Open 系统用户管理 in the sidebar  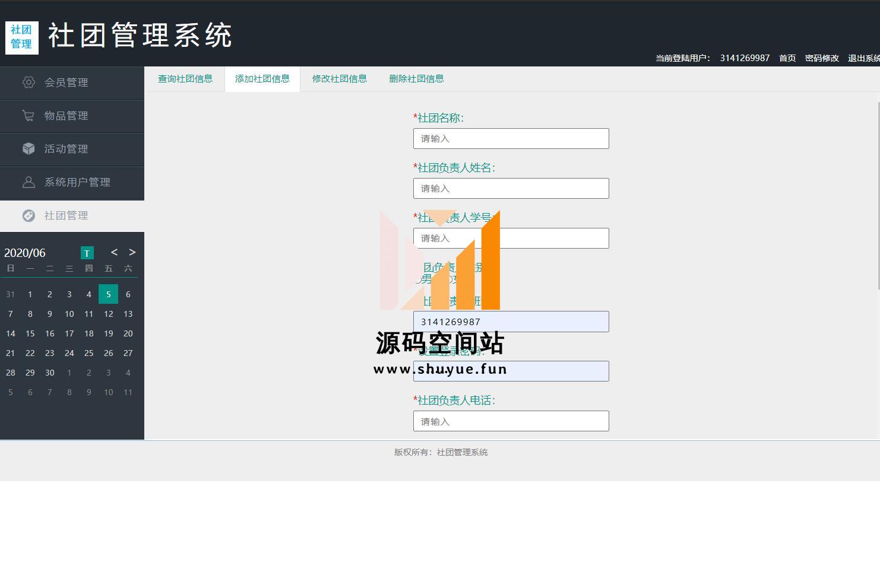click(72, 182)
